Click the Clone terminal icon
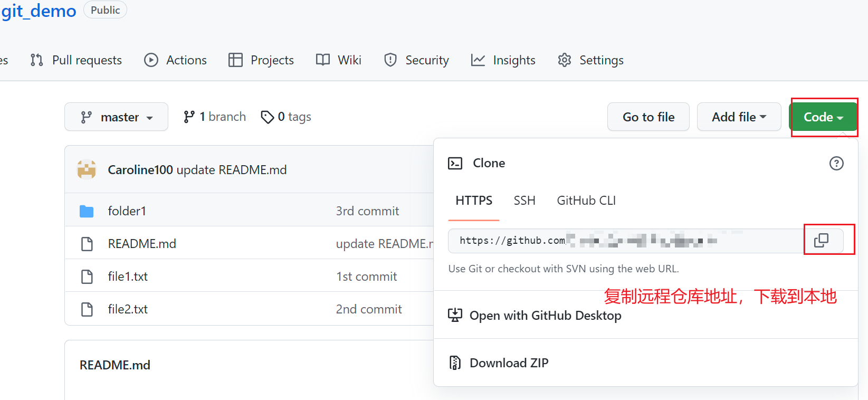 [x=455, y=163]
